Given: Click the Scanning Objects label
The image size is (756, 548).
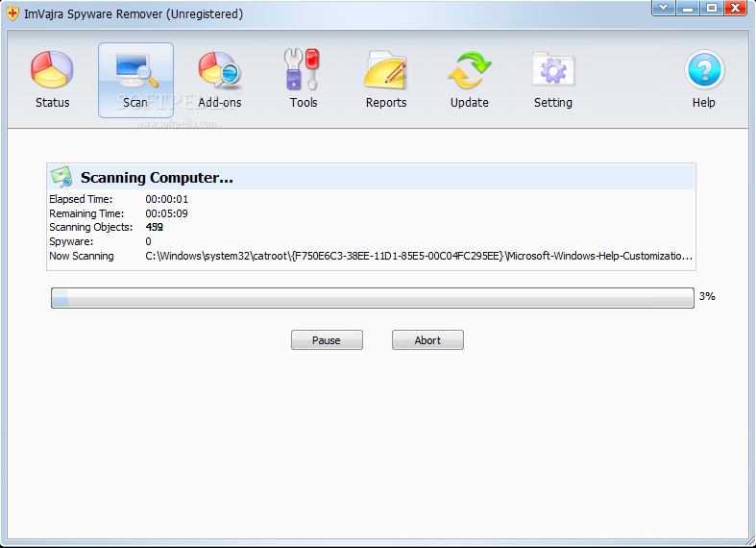Looking at the screenshot, I should (x=90, y=227).
